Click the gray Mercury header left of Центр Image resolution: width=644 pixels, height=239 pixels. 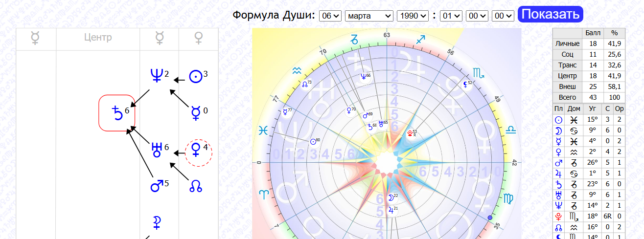[36, 38]
